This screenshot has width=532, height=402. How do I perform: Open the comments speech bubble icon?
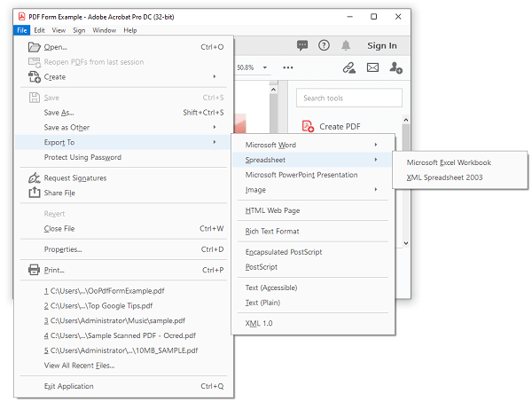pos(302,45)
